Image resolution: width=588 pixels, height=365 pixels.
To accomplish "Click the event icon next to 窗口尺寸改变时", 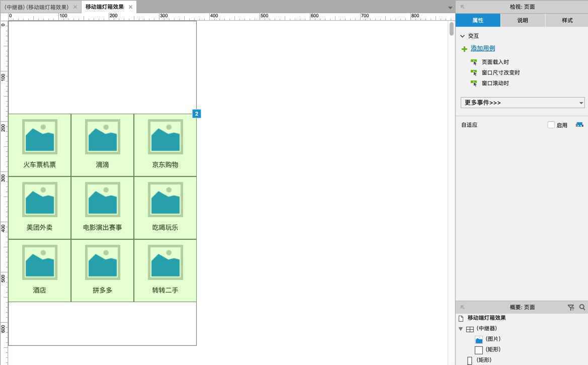I will click(x=474, y=72).
